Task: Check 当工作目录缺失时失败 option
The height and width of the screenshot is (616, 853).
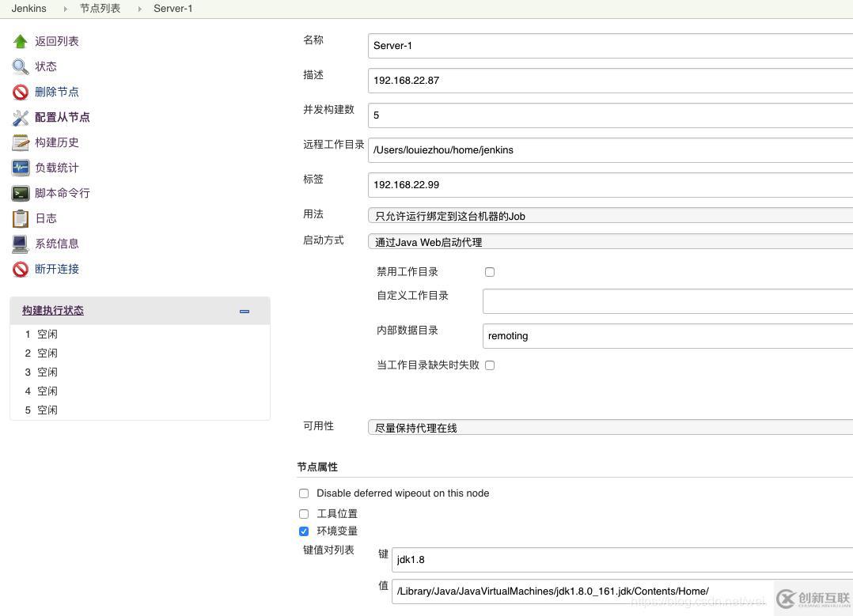Action: point(490,365)
